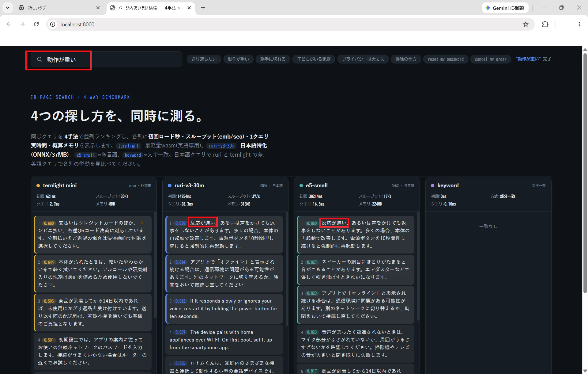This screenshot has height=374, width=588.
Task: Click the ruri result scored 0.807
Action: click(224, 340)
